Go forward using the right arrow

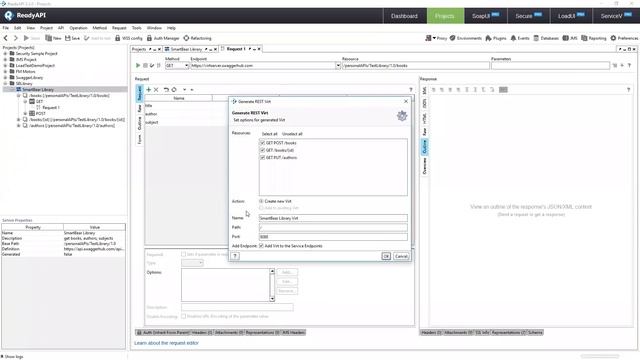pos(16,38)
